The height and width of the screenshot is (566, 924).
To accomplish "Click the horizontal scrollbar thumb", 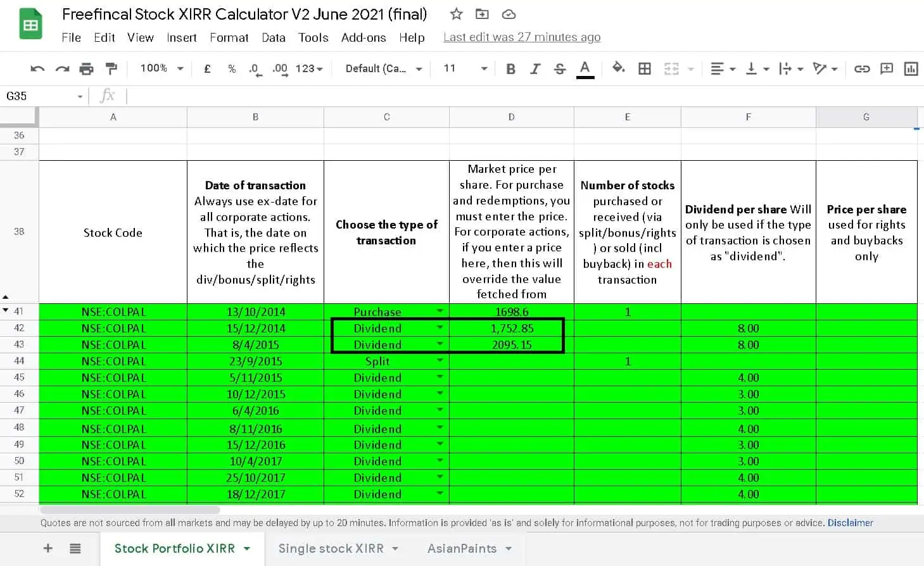I will click(x=130, y=510).
